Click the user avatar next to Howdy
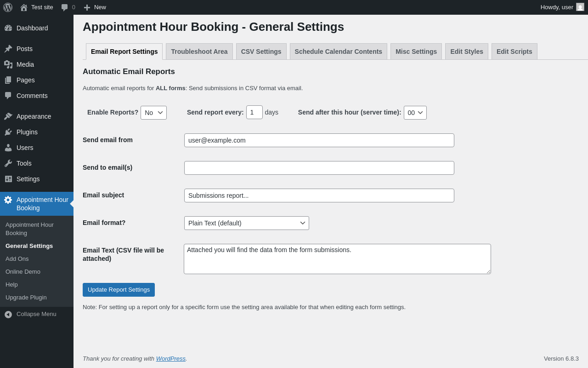Image resolution: width=588 pixels, height=368 pixels. (x=580, y=7)
